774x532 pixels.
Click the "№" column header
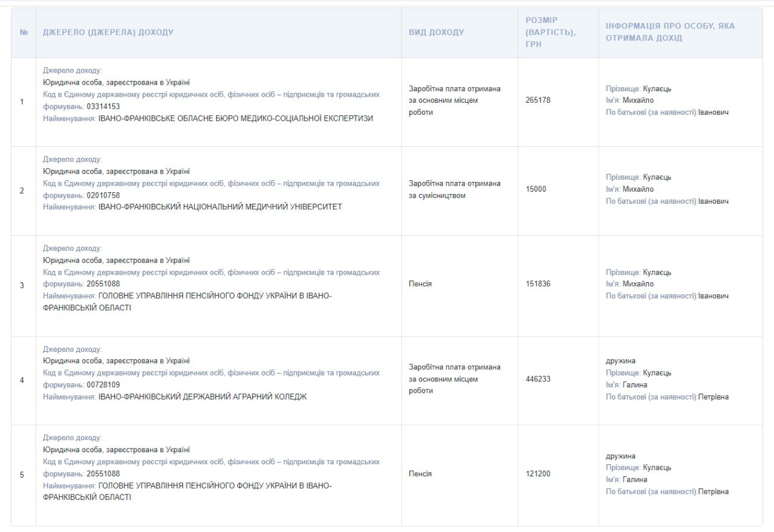pyautogui.click(x=24, y=33)
